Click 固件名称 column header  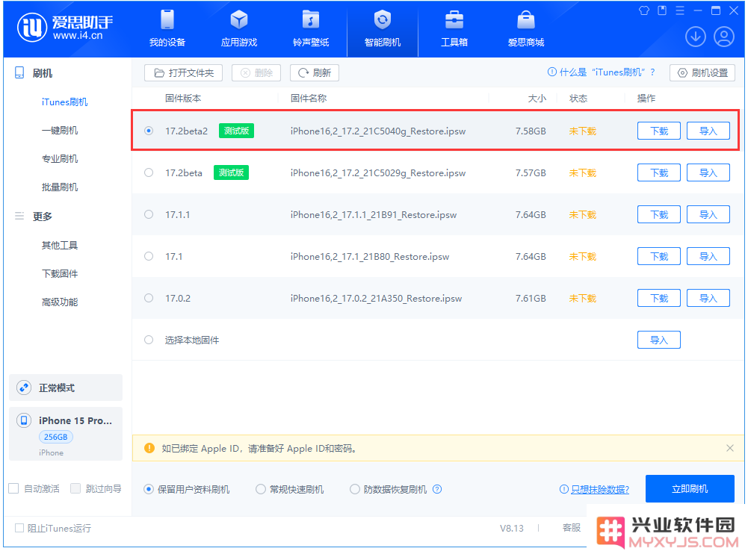pyautogui.click(x=309, y=98)
